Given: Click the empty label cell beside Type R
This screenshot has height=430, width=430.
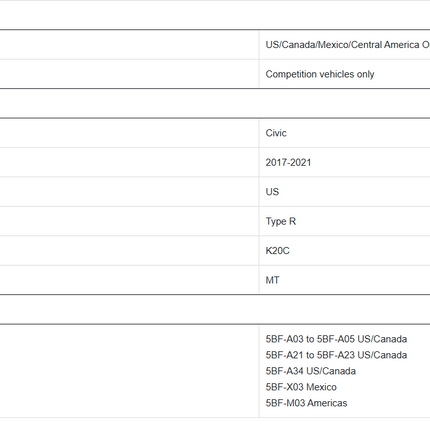Looking at the screenshot, I should coord(129,221).
